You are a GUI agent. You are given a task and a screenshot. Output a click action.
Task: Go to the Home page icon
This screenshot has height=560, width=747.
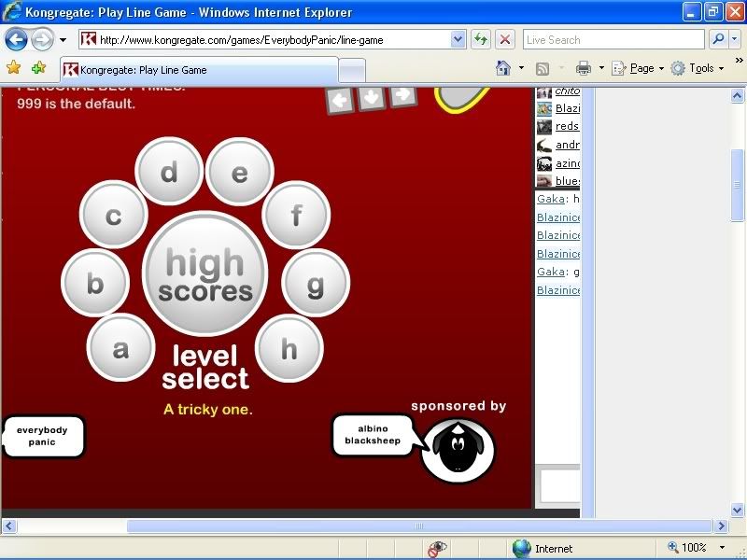[x=503, y=68]
